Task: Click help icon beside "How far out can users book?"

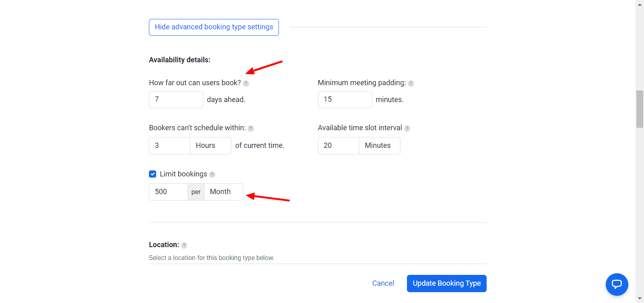Action: pos(246,84)
